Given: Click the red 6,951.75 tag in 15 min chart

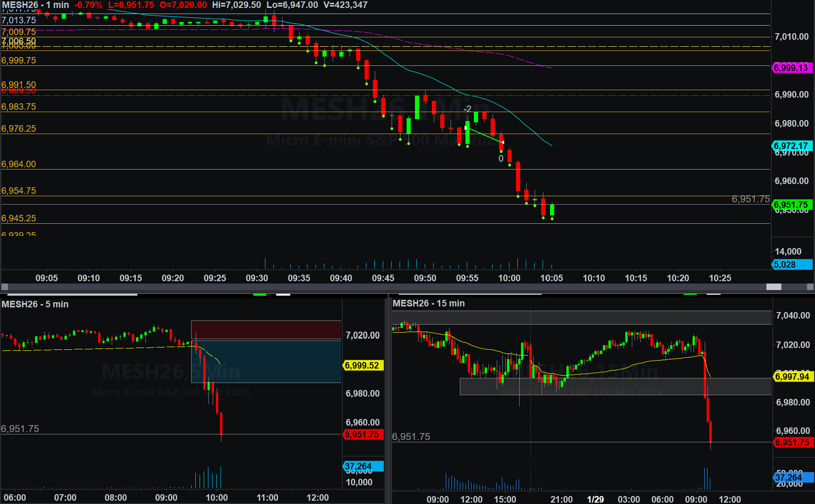Looking at the screenshot, I should tap(792, 442).
